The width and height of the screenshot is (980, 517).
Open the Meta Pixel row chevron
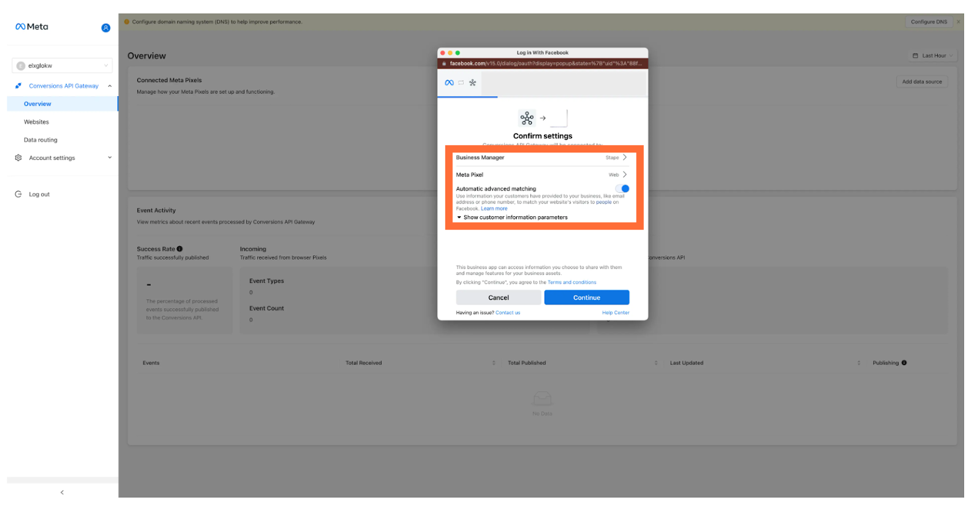coord(625,175)
